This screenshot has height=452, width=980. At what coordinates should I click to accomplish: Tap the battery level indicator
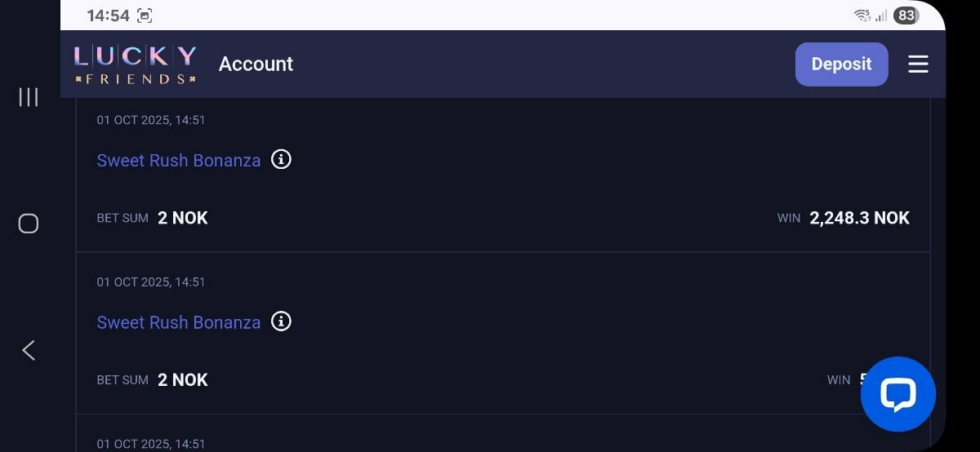pyautogui.click(x=906, y=16)
